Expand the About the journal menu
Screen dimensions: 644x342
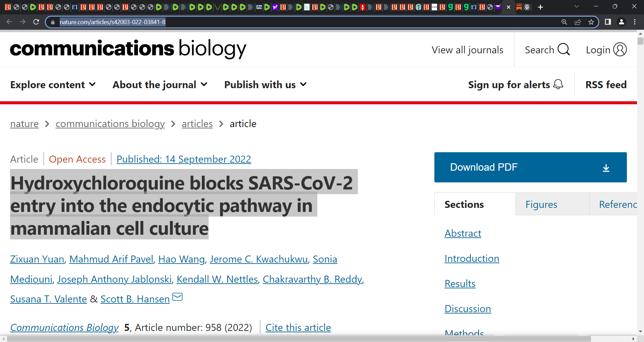coord(160,84)
